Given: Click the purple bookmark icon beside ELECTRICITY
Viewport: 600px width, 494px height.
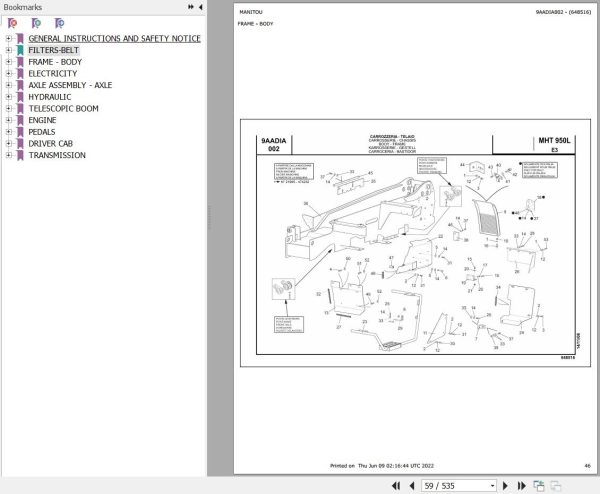Looking at the screenshot, I should click(x=20, y=73).
